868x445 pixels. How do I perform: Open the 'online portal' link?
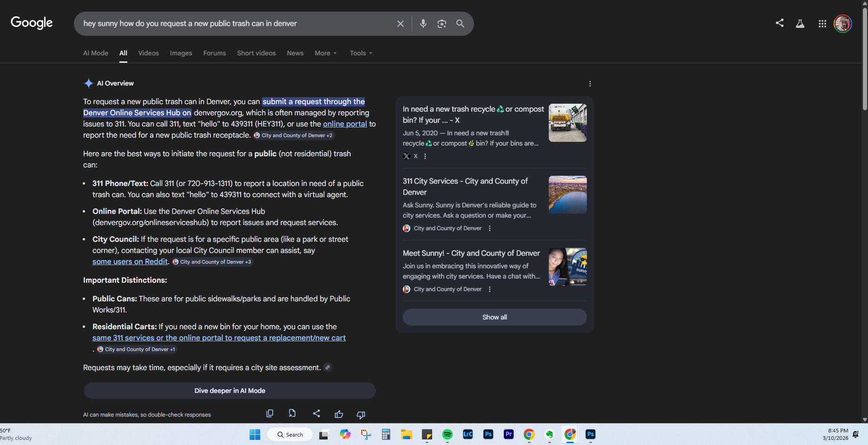(x=345, y=124)
